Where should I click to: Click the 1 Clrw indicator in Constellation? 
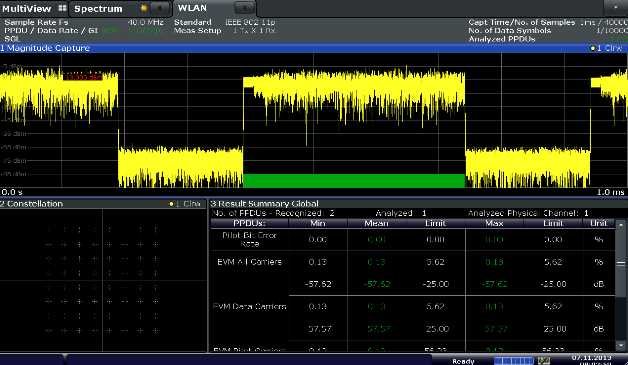tap(185, 204)
